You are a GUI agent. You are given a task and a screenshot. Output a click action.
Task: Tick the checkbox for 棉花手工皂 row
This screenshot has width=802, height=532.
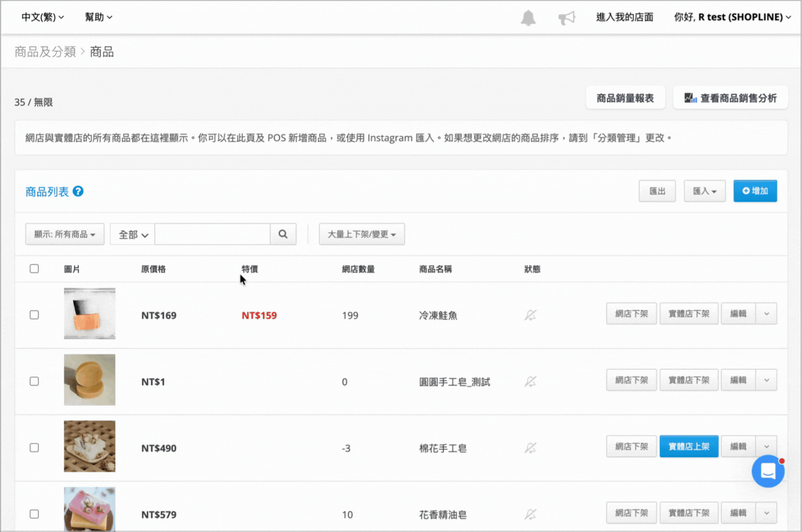pyautogui.click(x=34, y=448)
